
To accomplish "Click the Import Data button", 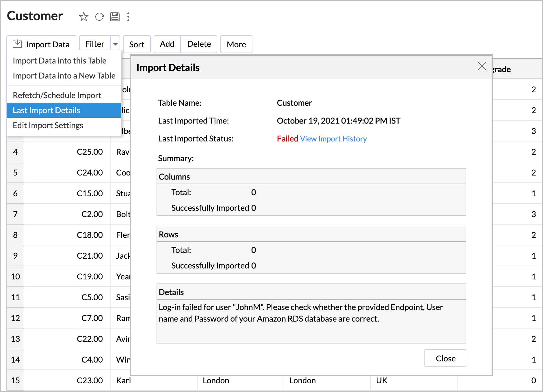I will tap(41, 44).
